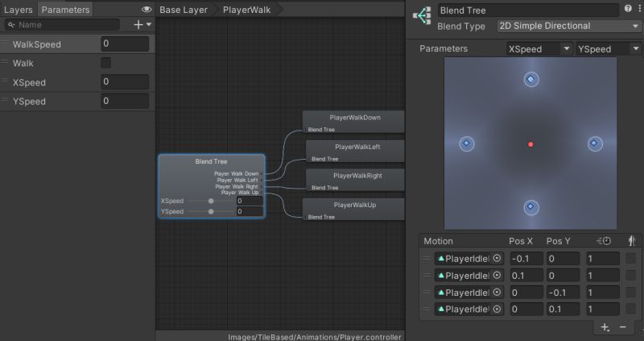Open the object picker for fourth motion

(497, 309)
